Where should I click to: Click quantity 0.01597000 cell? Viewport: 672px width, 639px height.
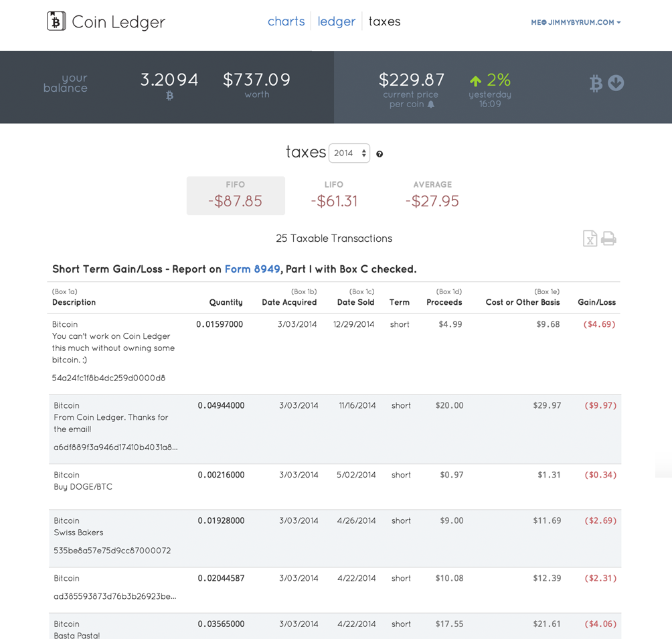point(220,324)
